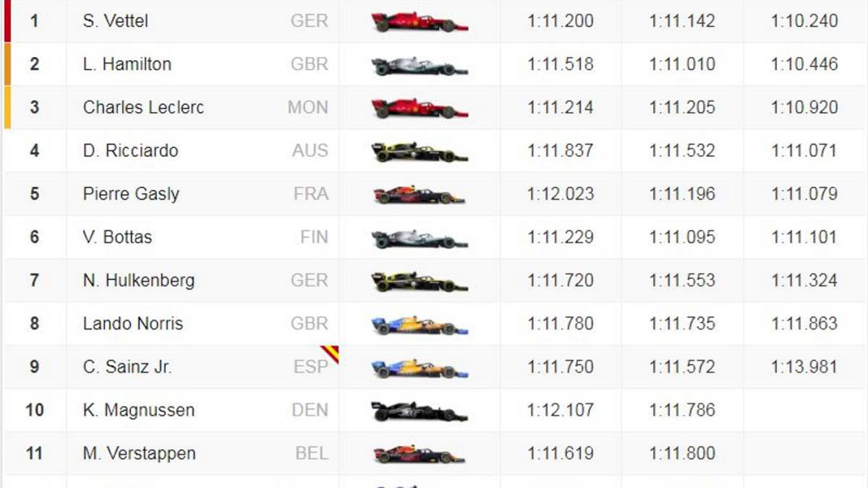Click Vettel's 1:10.240 lap time
Viewport: 868px width, 488px height.
(x=804, y=21)
